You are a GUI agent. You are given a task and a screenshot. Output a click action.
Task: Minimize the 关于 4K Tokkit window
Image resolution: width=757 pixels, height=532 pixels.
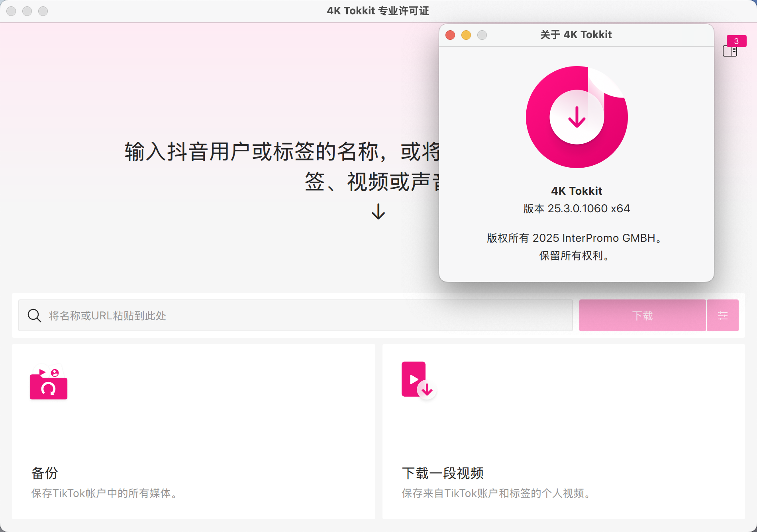pos(466,35)
